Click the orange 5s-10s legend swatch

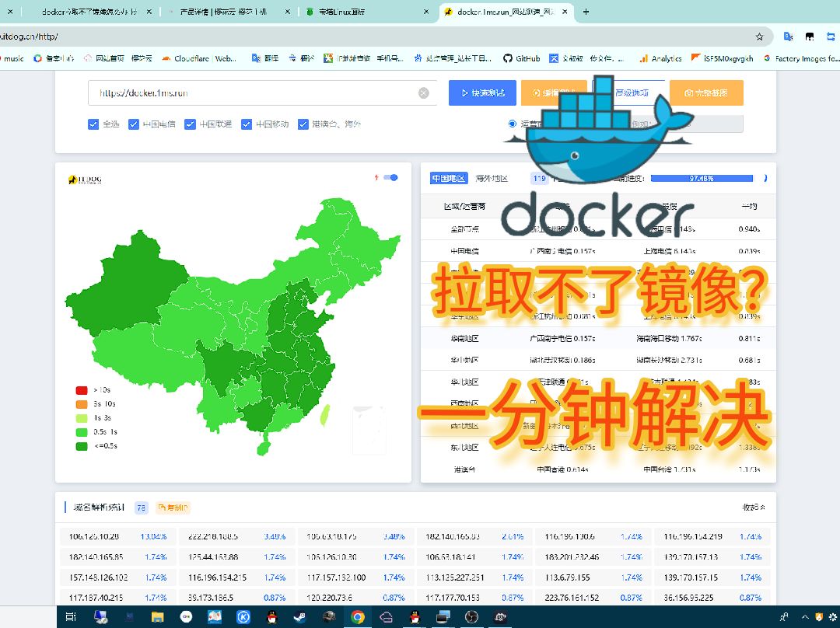[x=82, y=404]
